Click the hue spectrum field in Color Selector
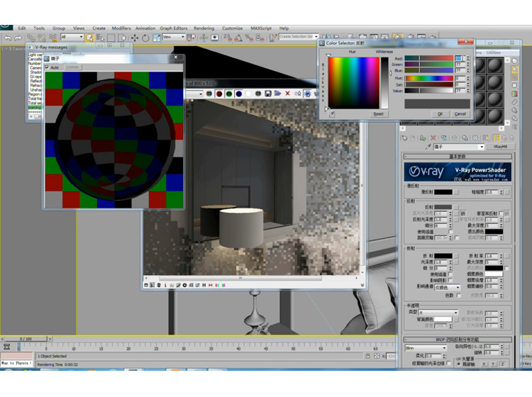 coord(353,83)
